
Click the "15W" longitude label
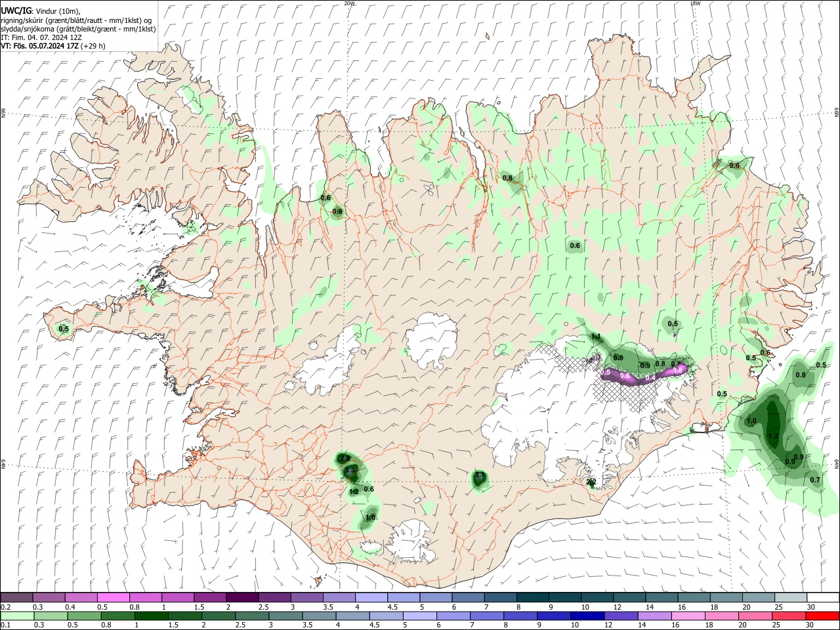coord(696,3)
